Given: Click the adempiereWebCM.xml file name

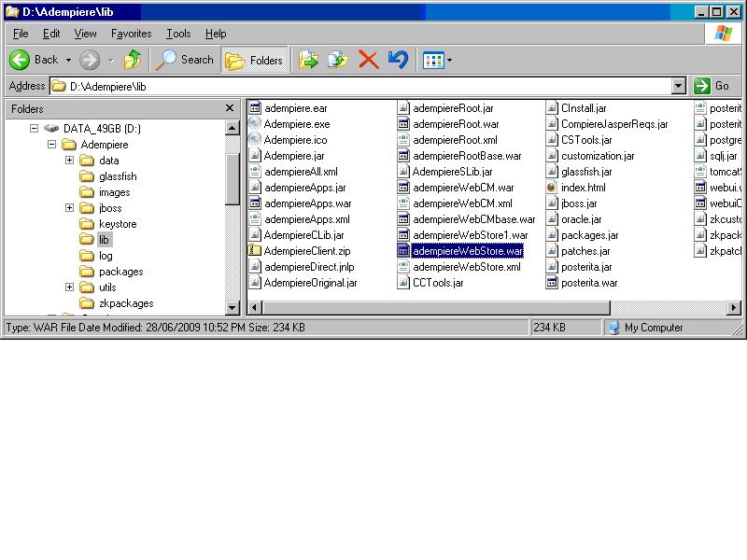Looking at the screenshot, I should (x=462, y=203).
